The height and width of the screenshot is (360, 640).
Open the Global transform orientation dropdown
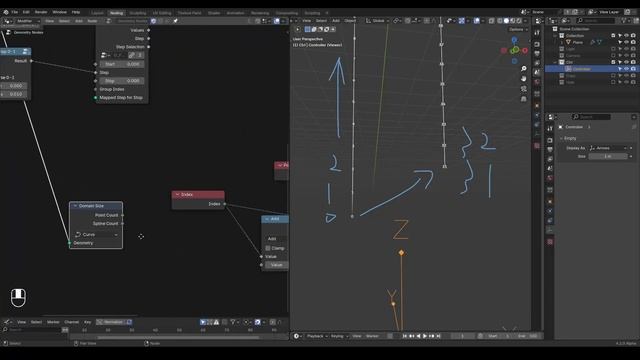[377, 21]
